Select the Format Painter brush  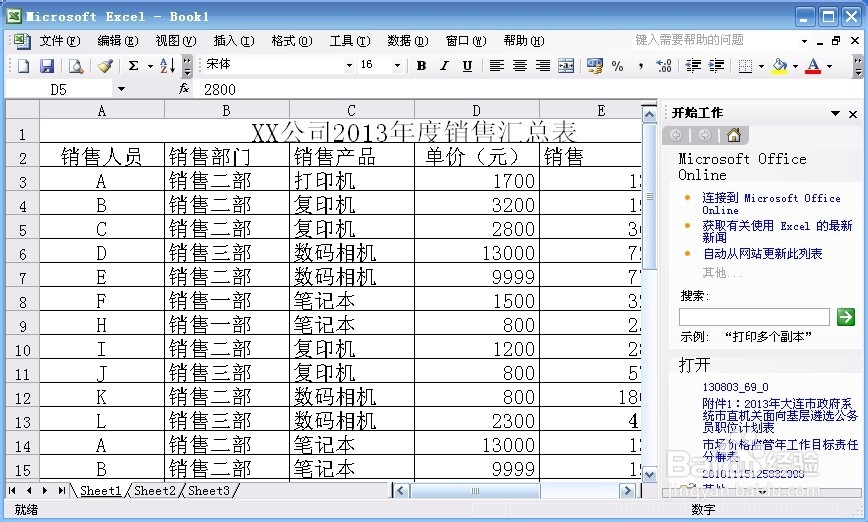pos(105,66)
